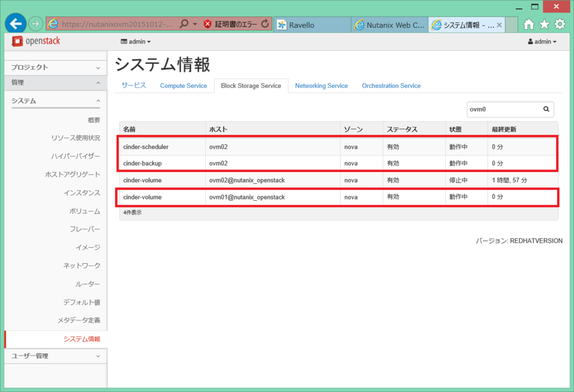The image size is (574, 392).
Task: Click the filter search magnifier button
Action: point(546,109)
